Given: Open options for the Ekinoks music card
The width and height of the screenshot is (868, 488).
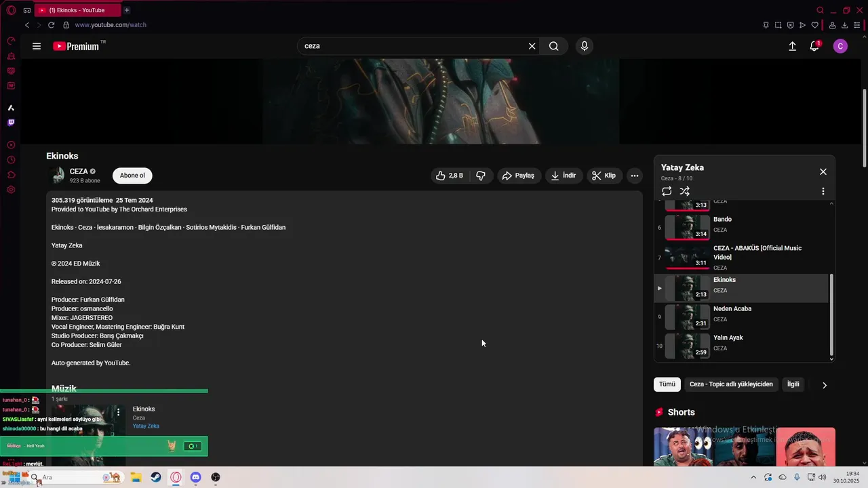Looking at the screenshot, I should point(118,412).
